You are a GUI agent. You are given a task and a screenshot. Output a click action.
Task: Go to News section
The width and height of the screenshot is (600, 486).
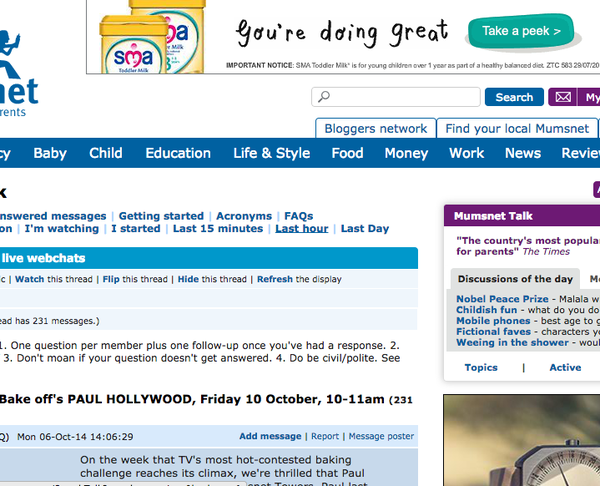523,153
